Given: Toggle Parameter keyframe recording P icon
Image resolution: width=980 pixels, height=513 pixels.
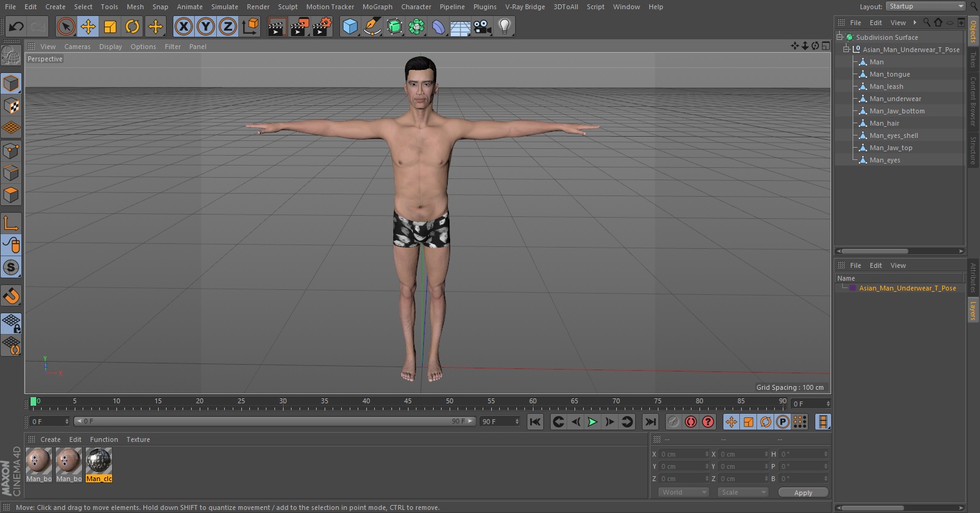Looking at the screenshot, I should pos(783,422).
